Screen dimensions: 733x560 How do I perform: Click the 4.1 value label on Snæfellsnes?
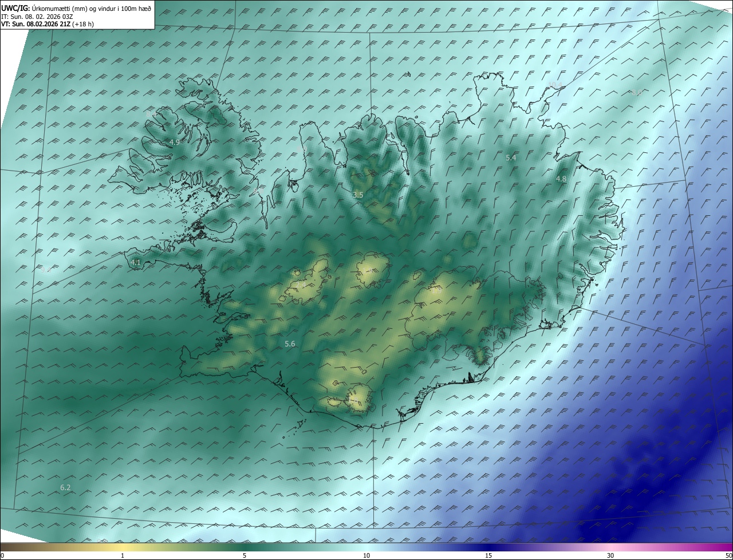click(136, 263)
